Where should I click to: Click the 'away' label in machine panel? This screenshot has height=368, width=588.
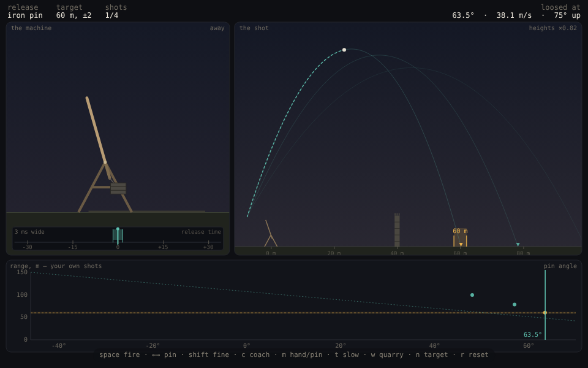217,28
